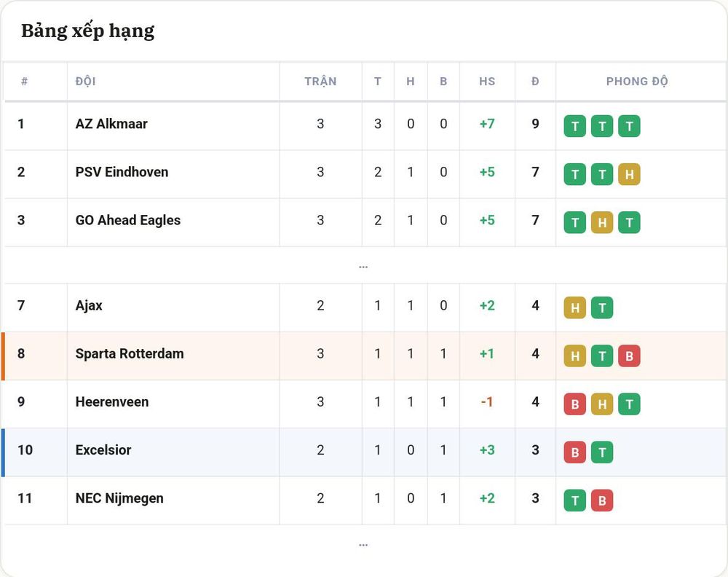The width and height of the screenshot is (728, 577).
Task: Click Heerenveen's red B form badge
Action: 575,404
